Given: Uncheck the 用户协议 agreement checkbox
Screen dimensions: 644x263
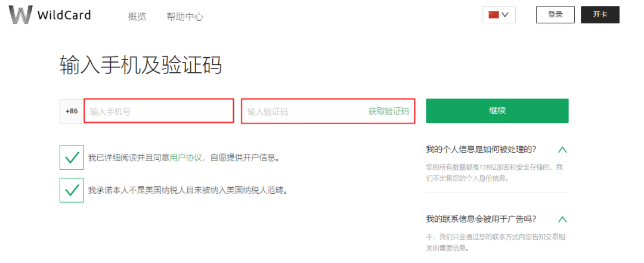Looking at the screenshot, I should 72,157.
